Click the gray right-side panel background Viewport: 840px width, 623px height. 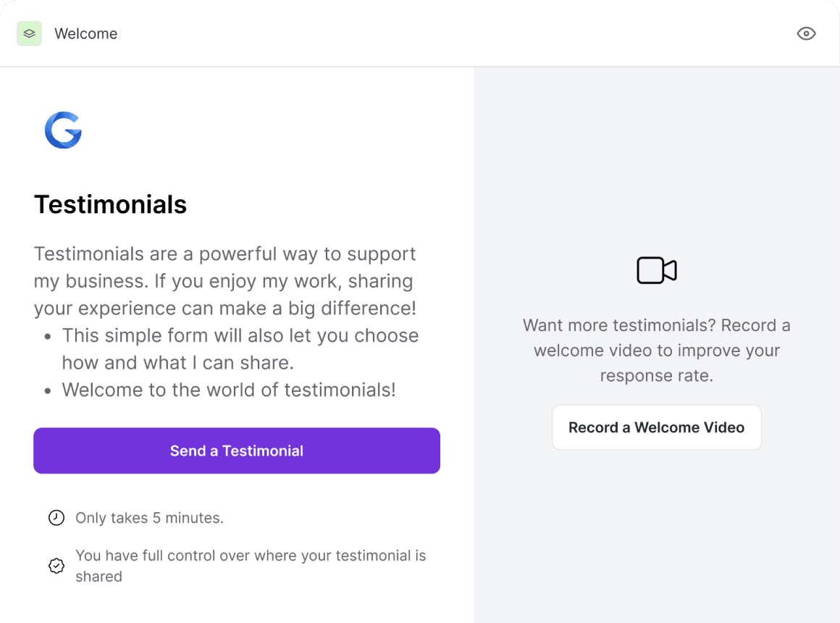point(656,145)
